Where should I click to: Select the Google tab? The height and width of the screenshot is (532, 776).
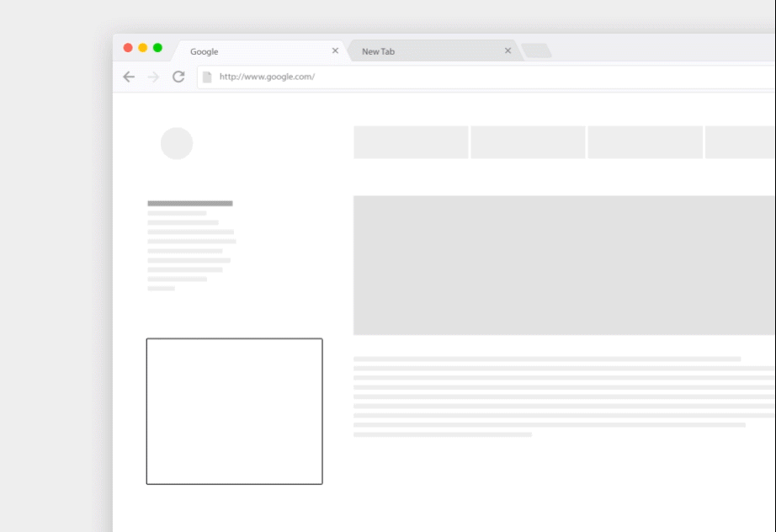pos(252,51)
